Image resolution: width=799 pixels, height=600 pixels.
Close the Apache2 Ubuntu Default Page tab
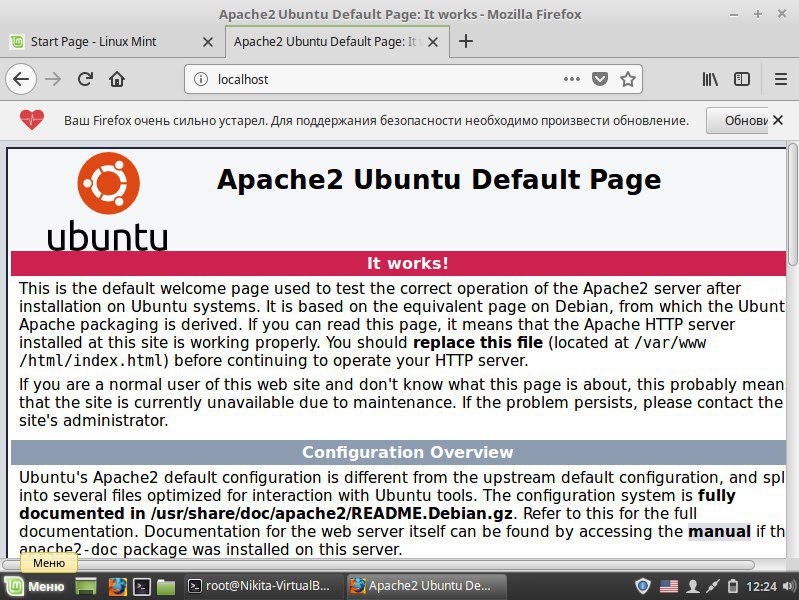click(433, 42)
